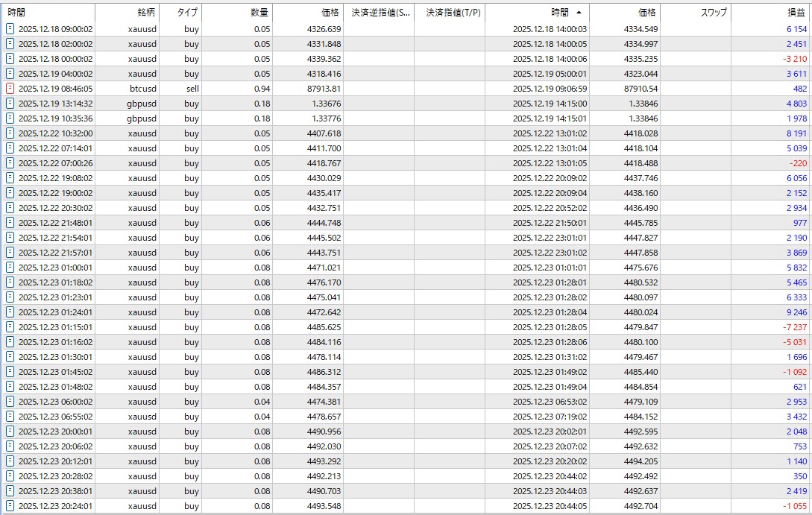Click the 0.94 volume cell in btcusd row
812x515 pixels.
(262, 89)
